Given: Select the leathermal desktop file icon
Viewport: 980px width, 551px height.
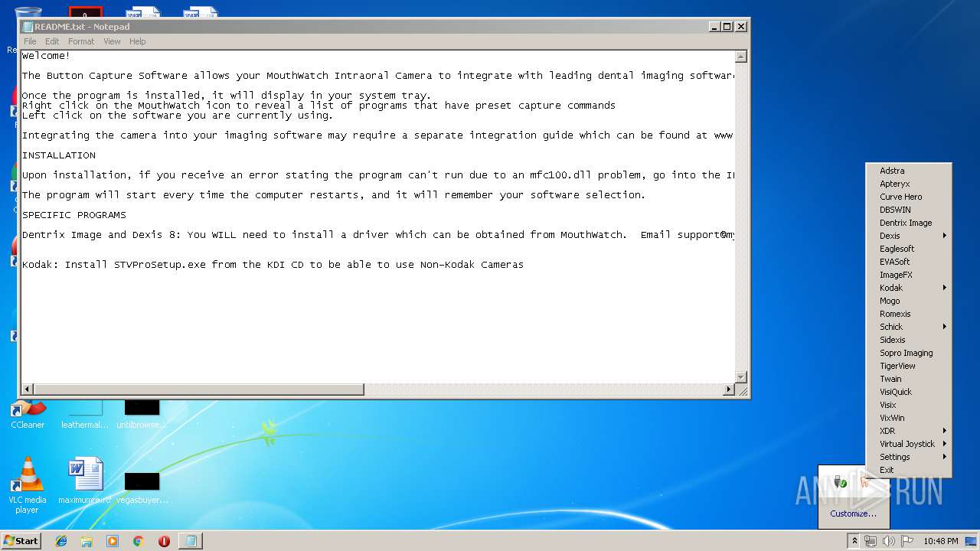Looking at the screenshot, I should click(85, 416).
